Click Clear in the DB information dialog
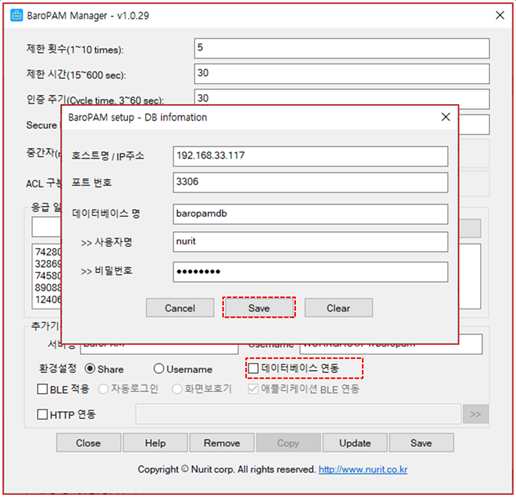 point(338,308)
